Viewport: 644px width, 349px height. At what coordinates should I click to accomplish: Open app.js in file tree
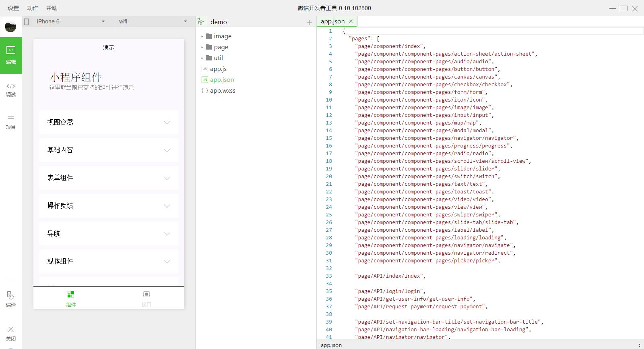point(218,69)
